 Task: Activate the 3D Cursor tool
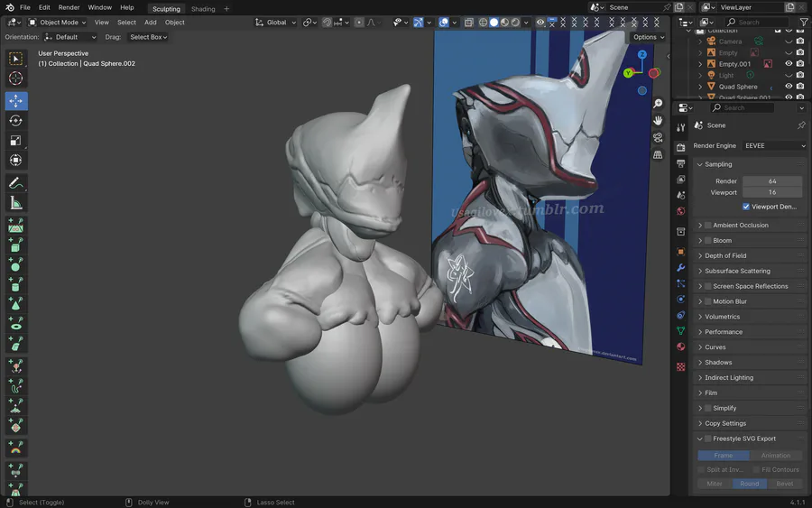click(x=16, y=79)
